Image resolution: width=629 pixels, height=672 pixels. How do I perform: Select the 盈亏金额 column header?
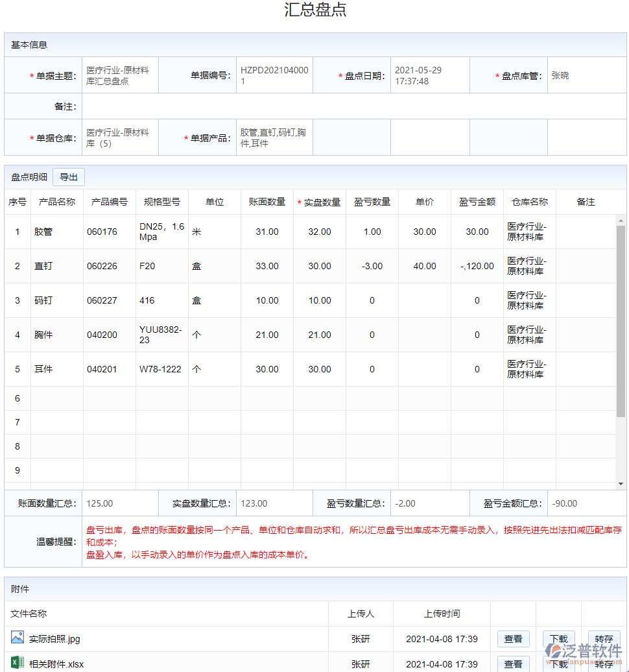[477, 202]
